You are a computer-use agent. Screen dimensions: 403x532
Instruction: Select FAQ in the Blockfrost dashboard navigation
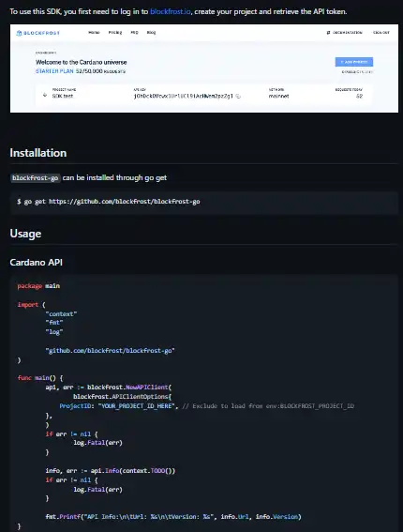pos(135,33)
